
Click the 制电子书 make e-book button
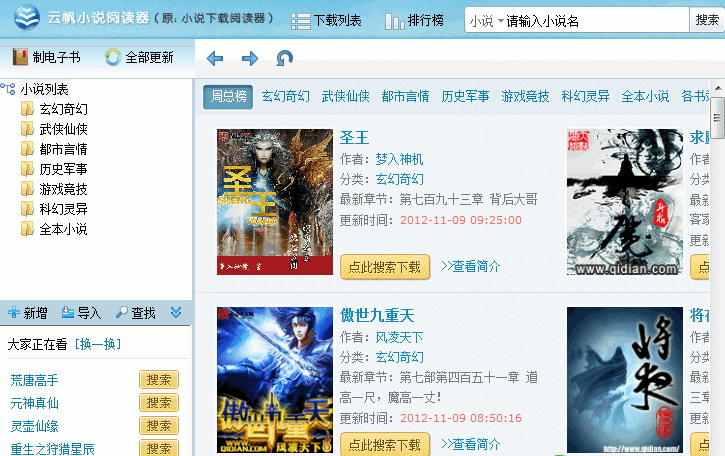[47, 57]
